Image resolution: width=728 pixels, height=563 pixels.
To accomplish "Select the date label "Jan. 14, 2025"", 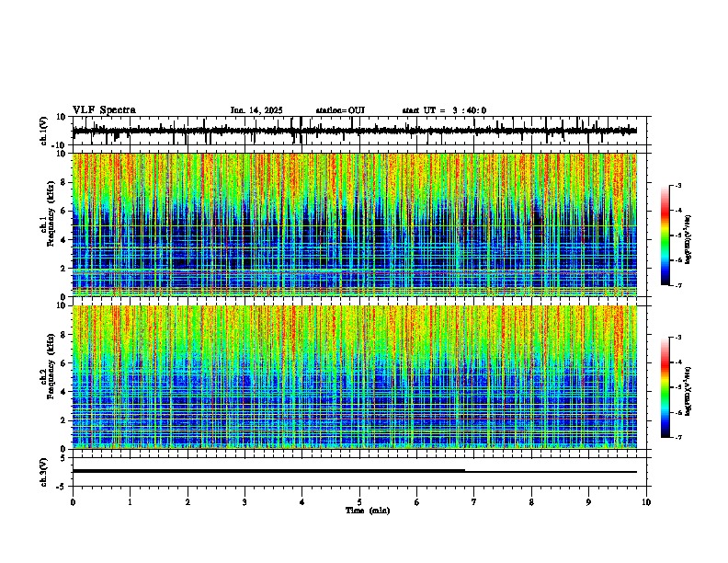I will click(256, 110).
